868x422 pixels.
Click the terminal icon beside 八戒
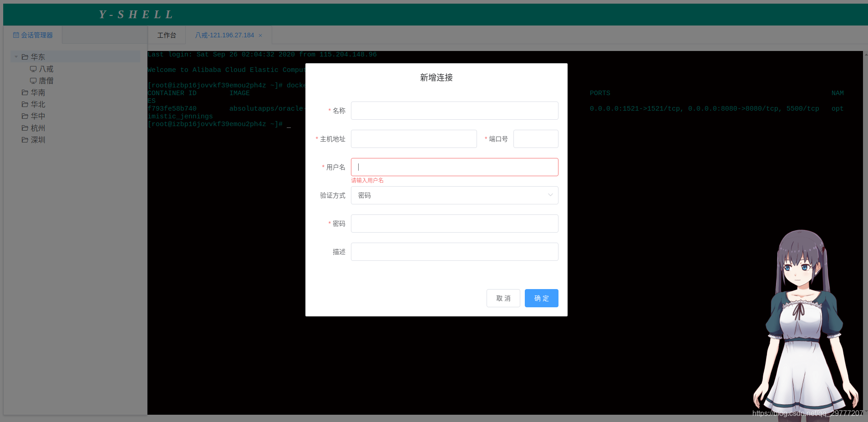(x=33, y=69)
